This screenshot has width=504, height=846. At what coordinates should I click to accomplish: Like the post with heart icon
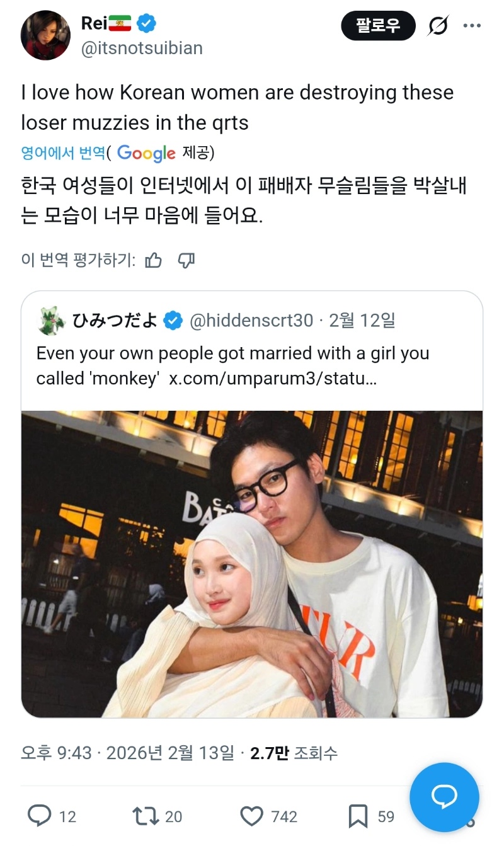[x=252, y=816]
